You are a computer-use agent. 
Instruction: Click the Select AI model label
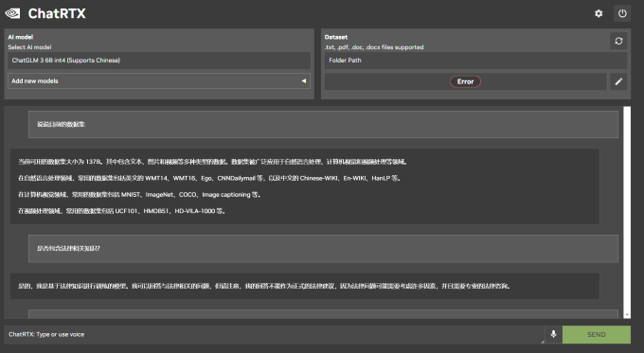point(29,47)
